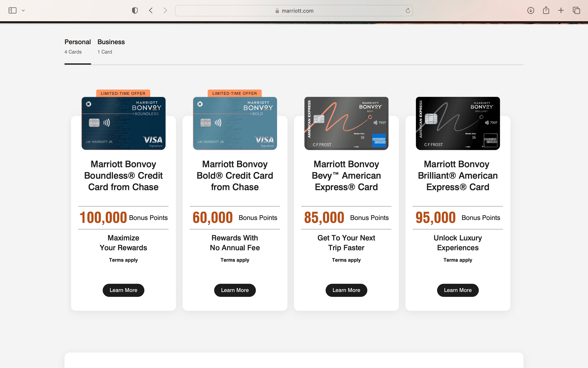Click the Marriott Bonvoy Boundless card title
588x368 pixels.
[124, 175]
